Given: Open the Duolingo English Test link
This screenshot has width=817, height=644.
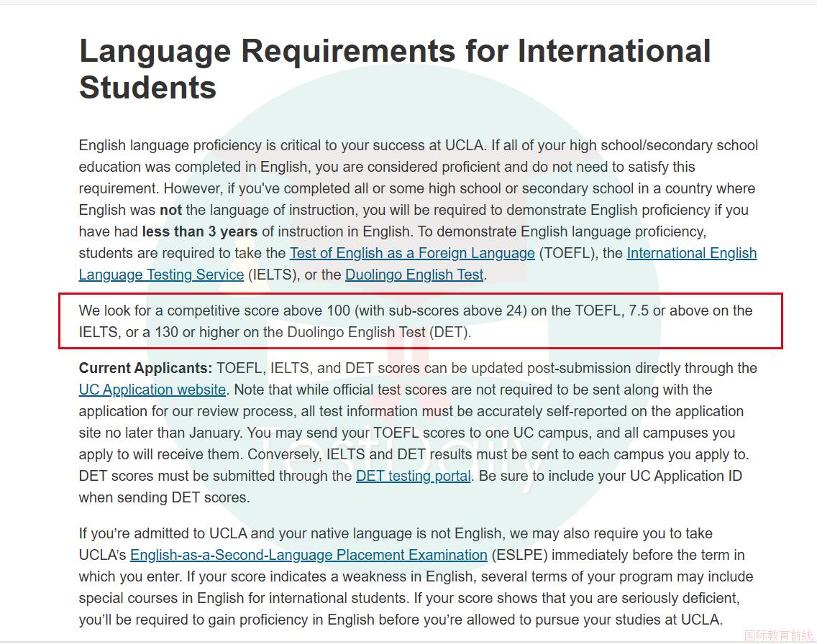Looking at the screenshot, I should [x=415, y=275].
